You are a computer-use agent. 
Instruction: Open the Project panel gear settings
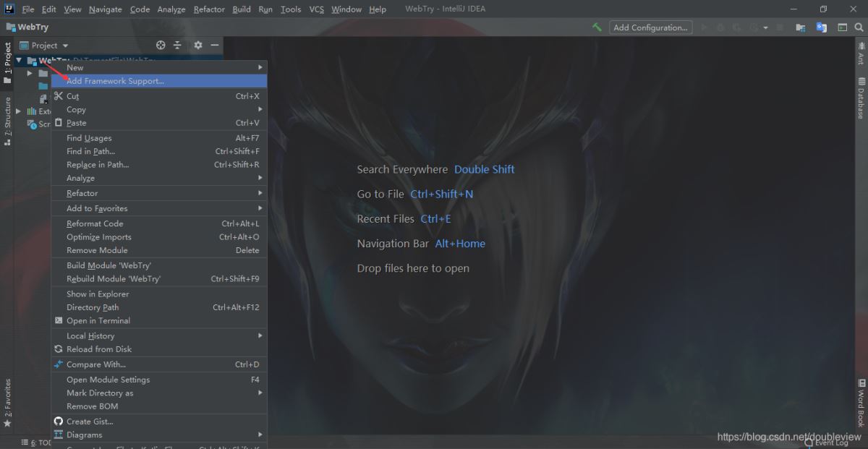click(x=197, y=45)
